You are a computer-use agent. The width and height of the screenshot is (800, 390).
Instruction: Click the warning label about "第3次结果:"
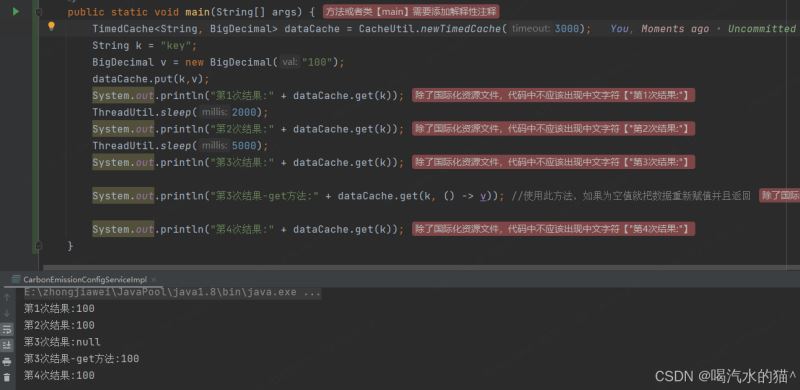pyautogui.click(x=554, y=162)
